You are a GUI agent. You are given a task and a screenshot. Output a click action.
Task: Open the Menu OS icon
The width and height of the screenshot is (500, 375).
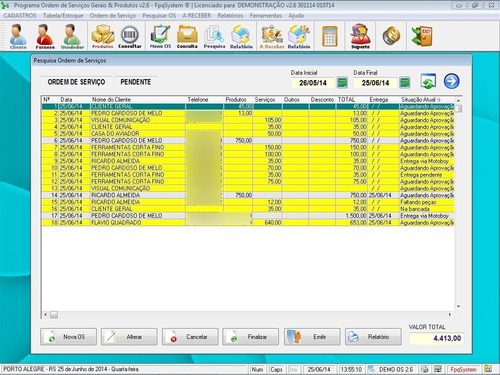click(x=160, y=36)
